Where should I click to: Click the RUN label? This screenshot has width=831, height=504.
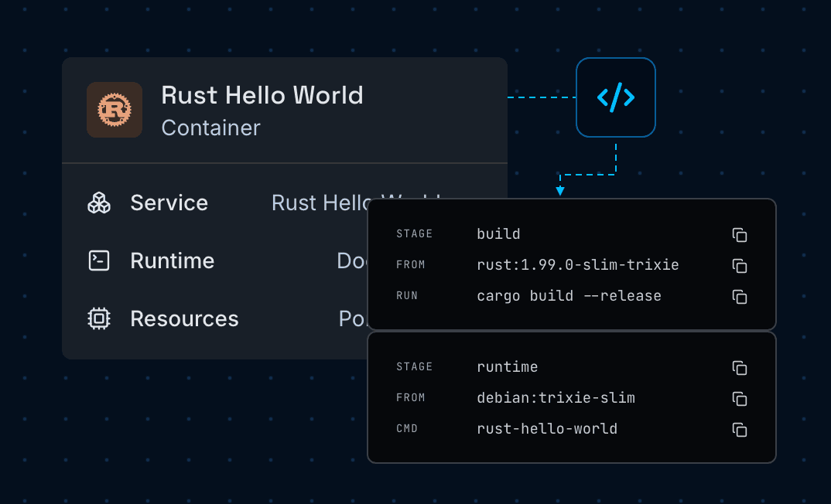click(407, 296)
